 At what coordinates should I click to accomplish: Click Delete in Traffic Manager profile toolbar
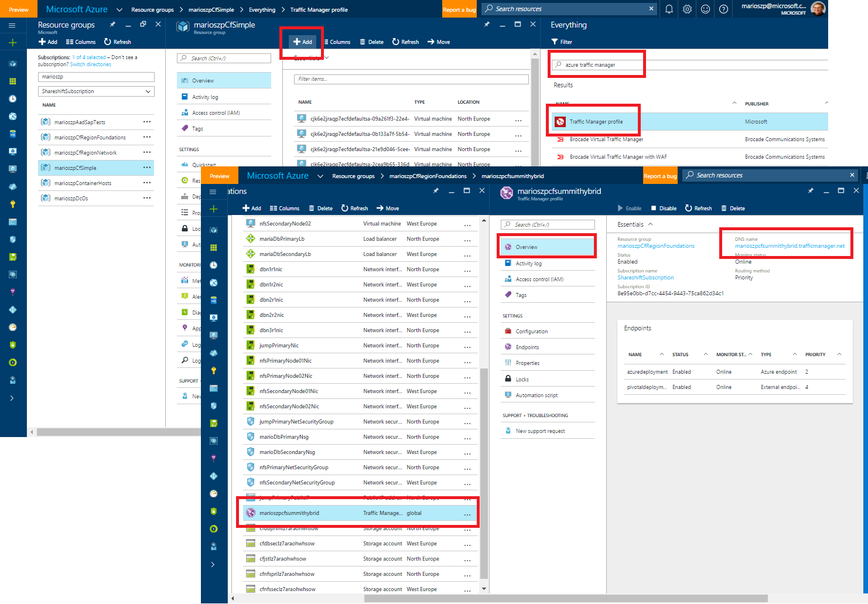point(733,208)
